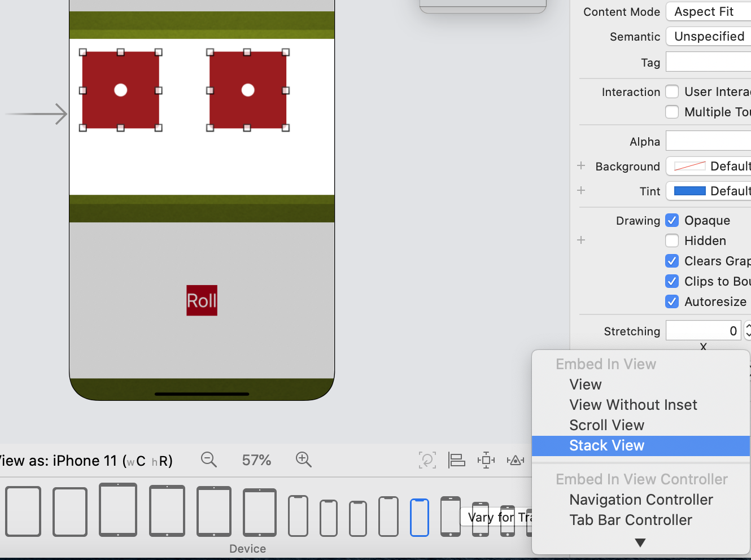
Task: Click the Update Frames icon
Action: point(427,461)
